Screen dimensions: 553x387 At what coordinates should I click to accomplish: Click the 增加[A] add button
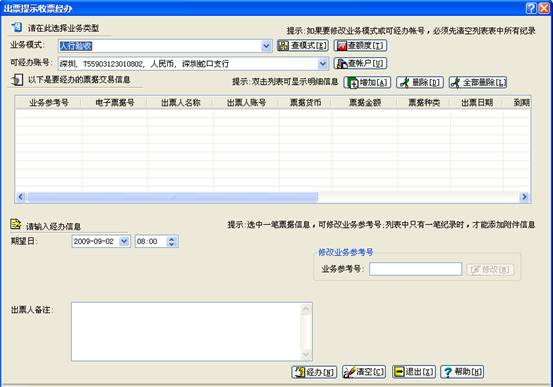point(367,83)
